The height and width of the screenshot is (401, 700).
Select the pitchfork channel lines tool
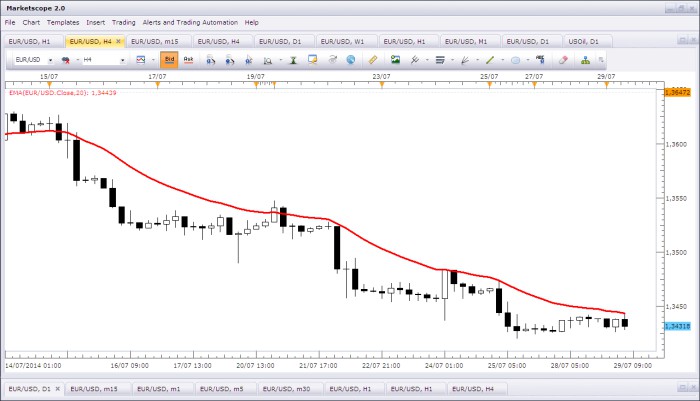click(415, 59)
